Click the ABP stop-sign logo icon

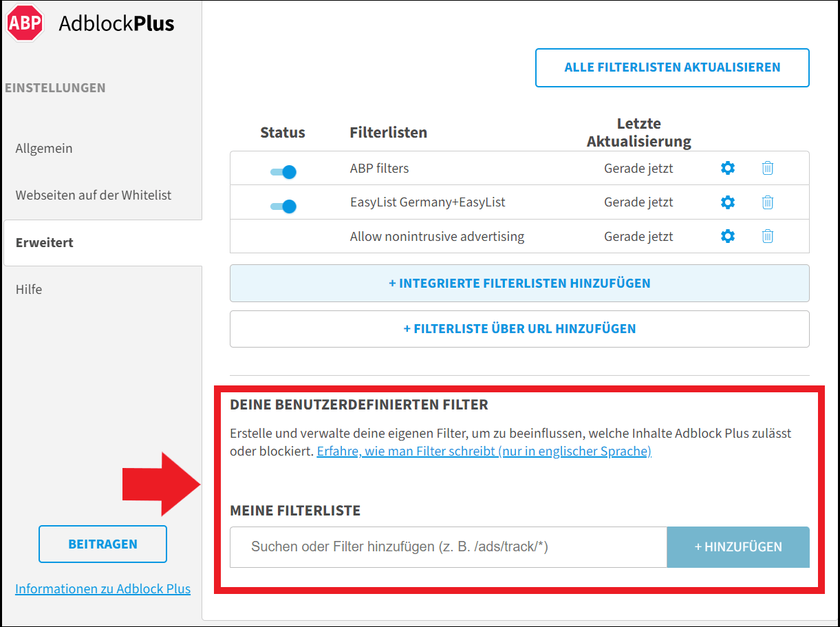25,23
